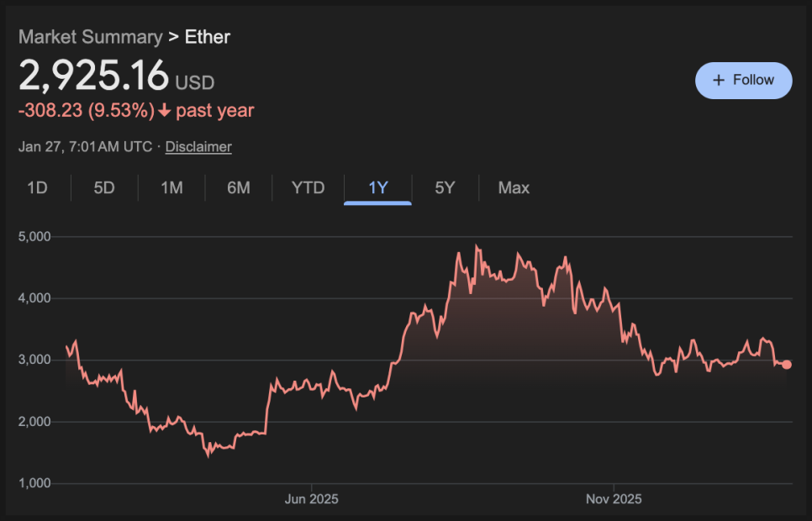The height and width of the screenshot is (521, 812).
Task: Choose the 1Y time range
Action: 378,187
